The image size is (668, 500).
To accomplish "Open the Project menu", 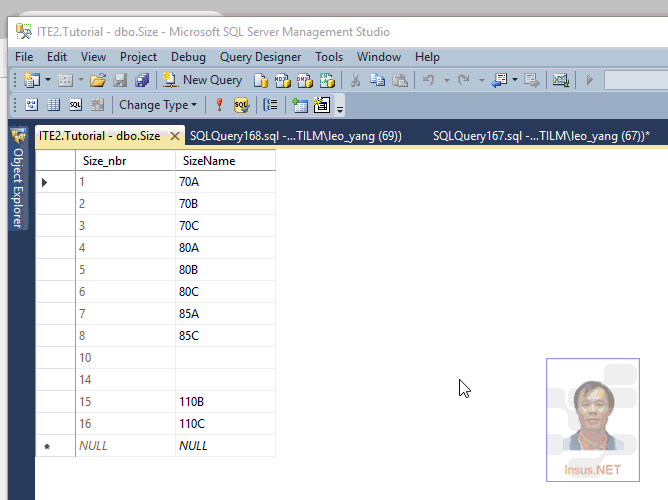I will click(138, 57).
